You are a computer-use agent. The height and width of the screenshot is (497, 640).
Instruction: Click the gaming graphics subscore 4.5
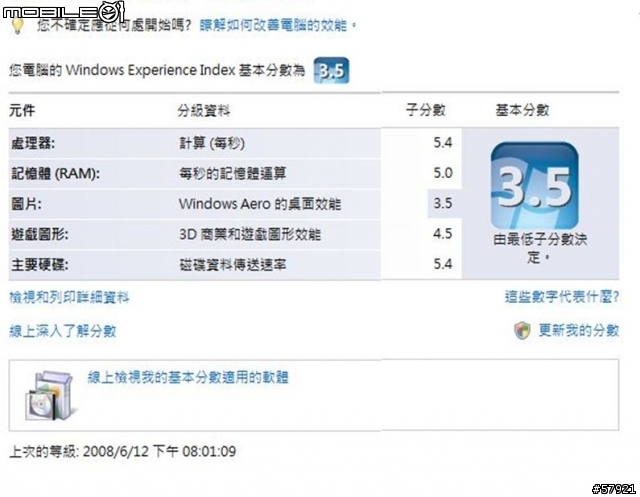click(x=443, y=234)
